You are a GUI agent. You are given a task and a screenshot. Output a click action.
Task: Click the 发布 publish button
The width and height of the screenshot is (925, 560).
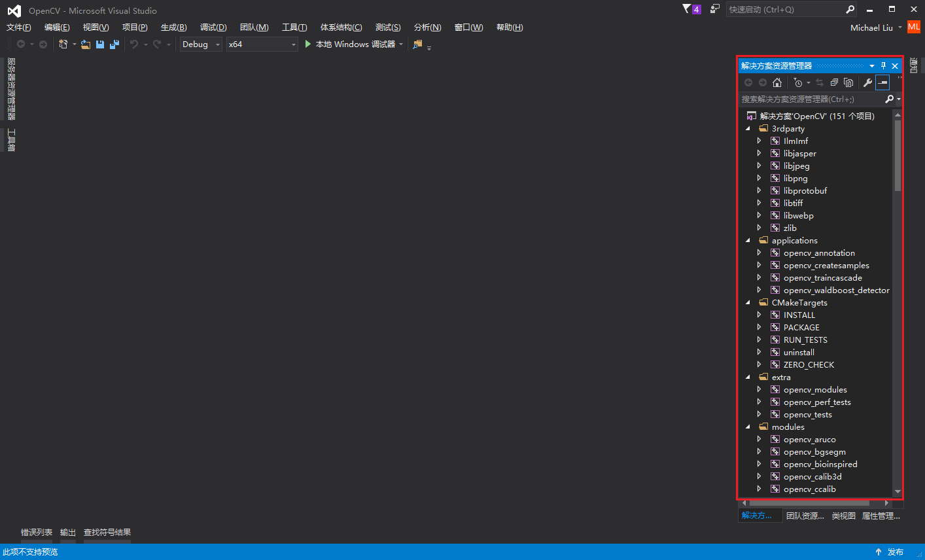pos(896,552)
